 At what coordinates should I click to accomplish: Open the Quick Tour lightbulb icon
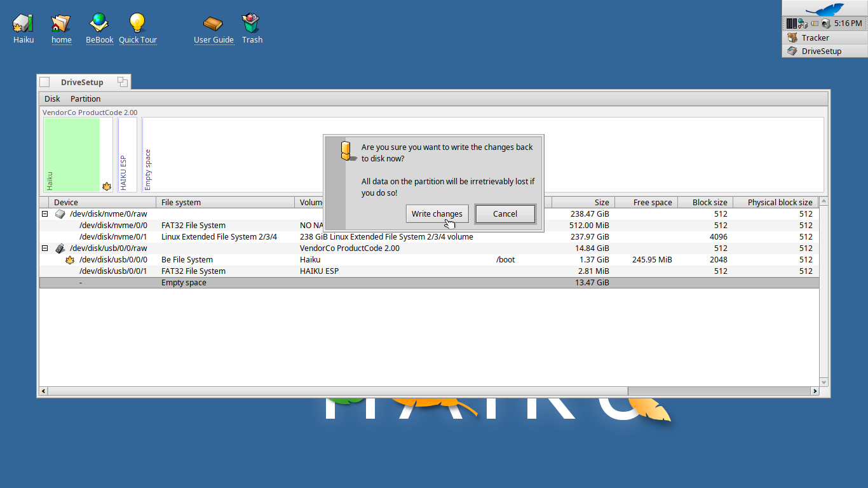coord(137,24)
